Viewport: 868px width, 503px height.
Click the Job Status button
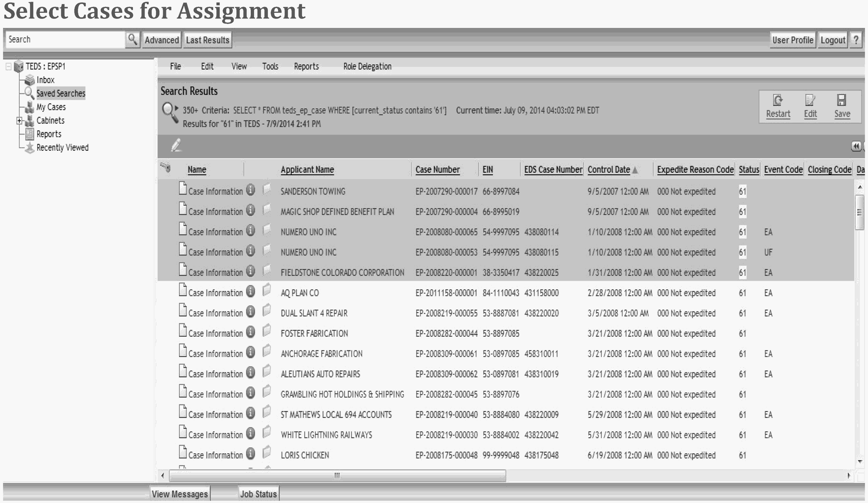click(258, 494)
